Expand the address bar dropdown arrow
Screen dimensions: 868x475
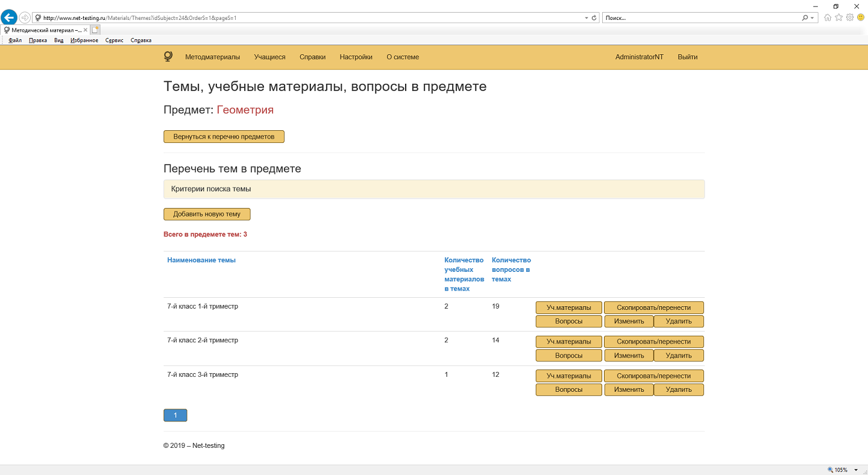587,18
